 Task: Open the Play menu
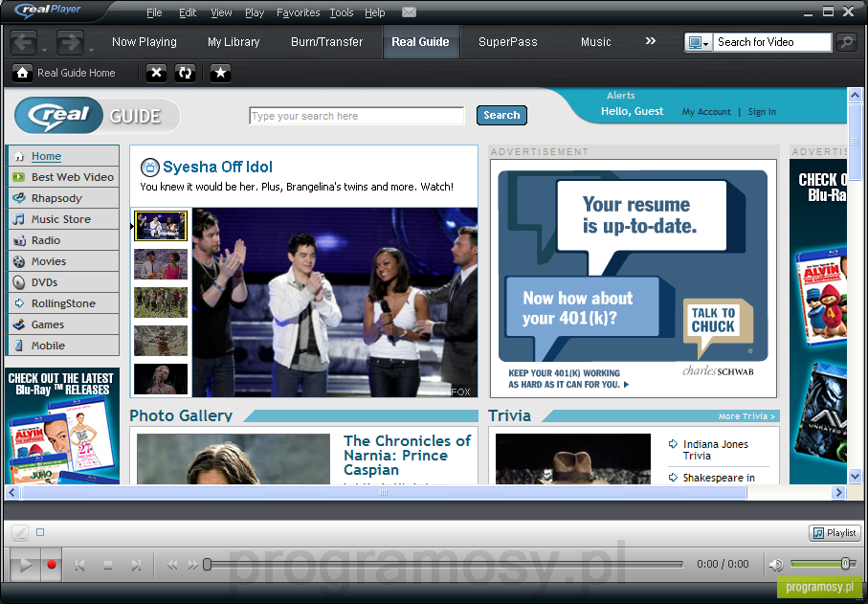coord(255,12)
